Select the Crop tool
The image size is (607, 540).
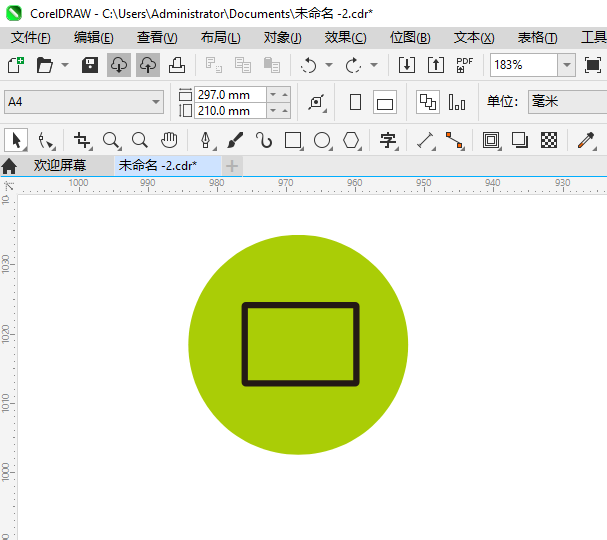pyautogui.click(x=82, y=140)
